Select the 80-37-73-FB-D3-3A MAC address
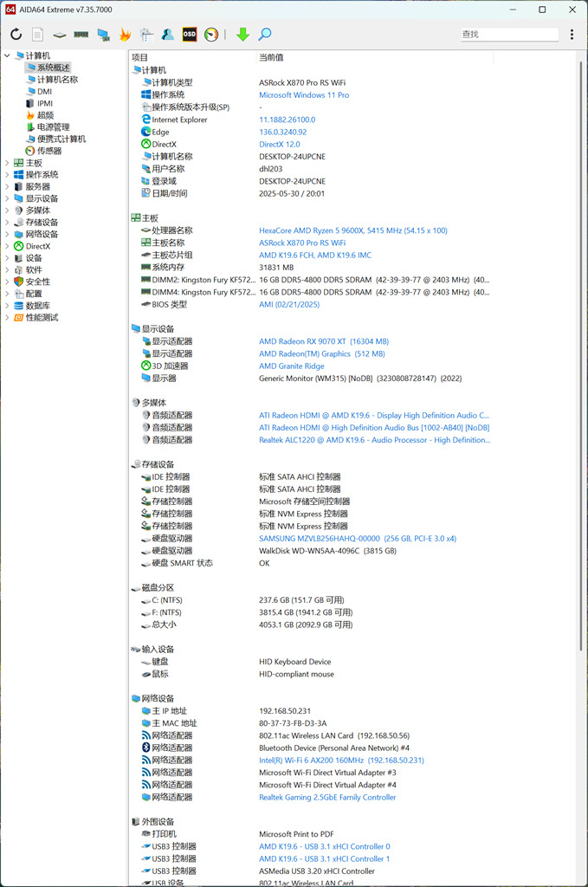 pyautogui.click(x=293, y=723)
